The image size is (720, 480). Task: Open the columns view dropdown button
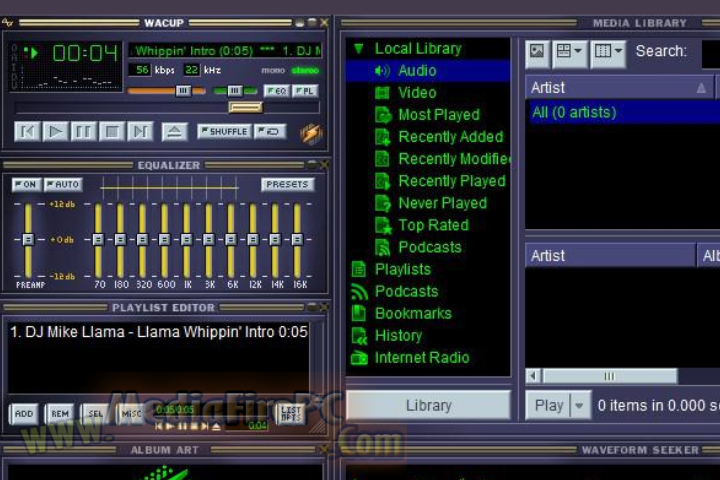click(608, 52)
